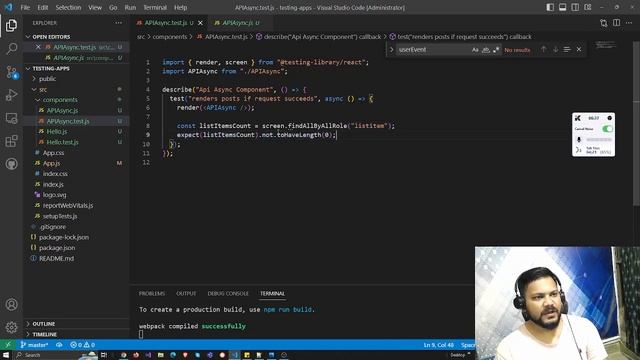640x360 pixels.
Task: Switch to the Debug Console tab
Action: [x=228, y=293]
